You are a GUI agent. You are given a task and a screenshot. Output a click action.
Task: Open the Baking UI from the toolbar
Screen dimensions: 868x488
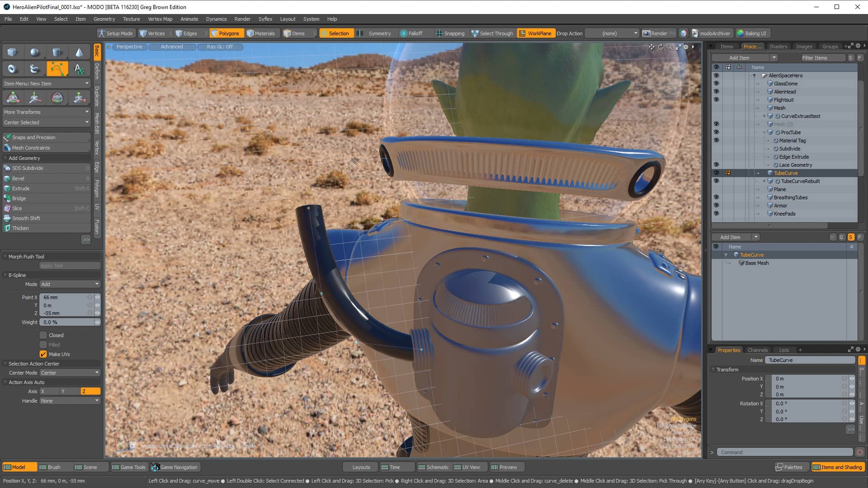pyautogui.click(x=752, y=33)
